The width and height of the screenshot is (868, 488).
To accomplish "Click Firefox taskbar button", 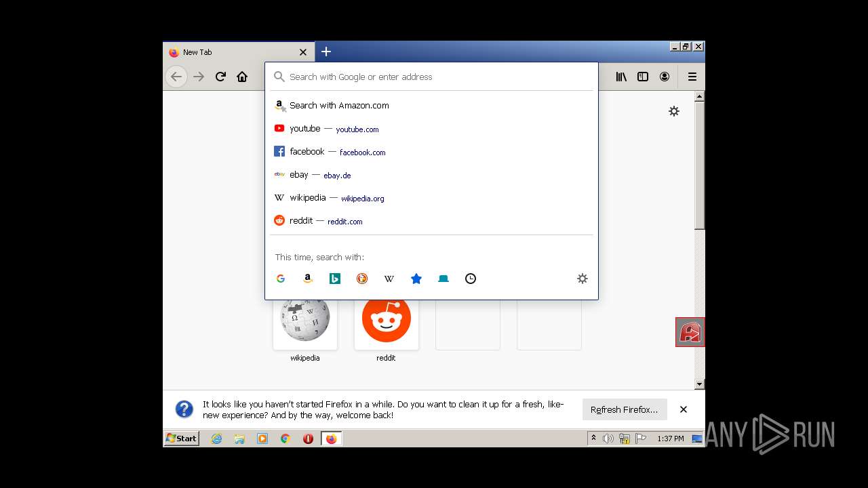I will (x=332, y=439).
